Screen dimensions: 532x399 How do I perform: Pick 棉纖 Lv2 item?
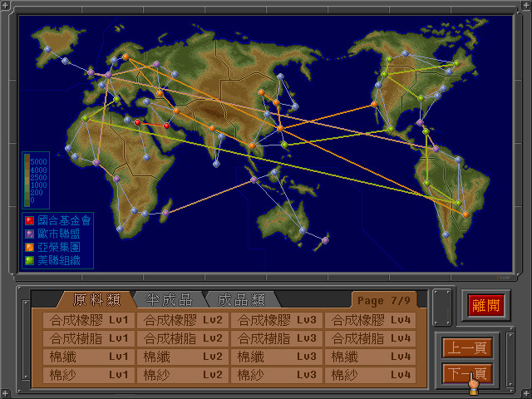tap(183, 357)
